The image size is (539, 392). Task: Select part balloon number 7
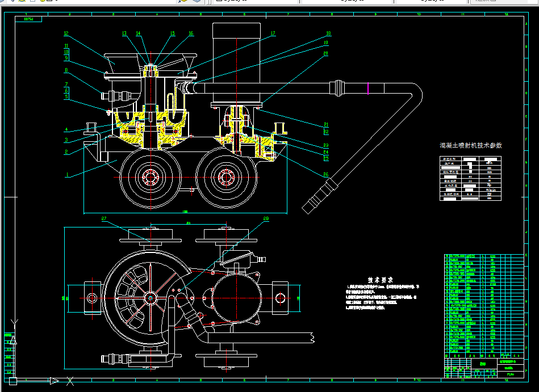66,84
